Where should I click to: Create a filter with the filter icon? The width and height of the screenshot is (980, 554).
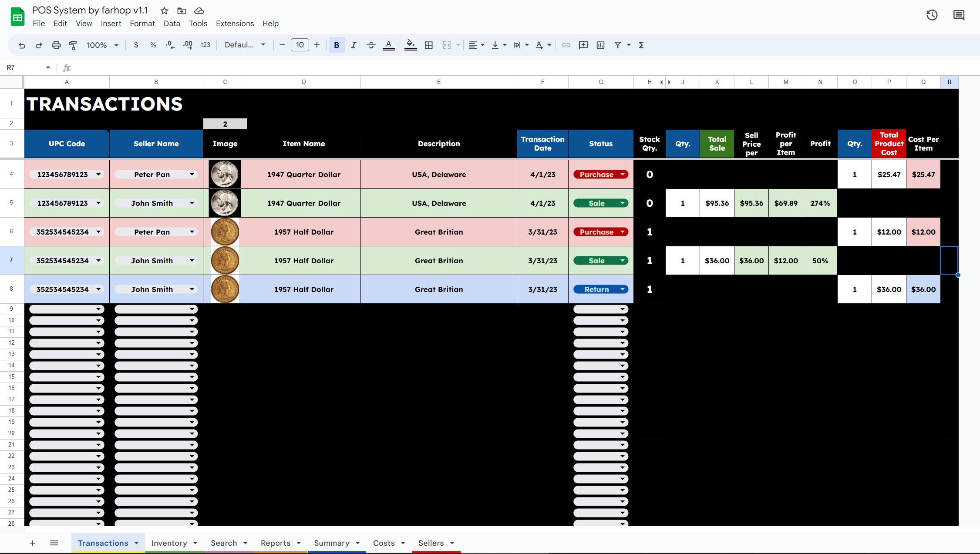(x=617, y=45)
